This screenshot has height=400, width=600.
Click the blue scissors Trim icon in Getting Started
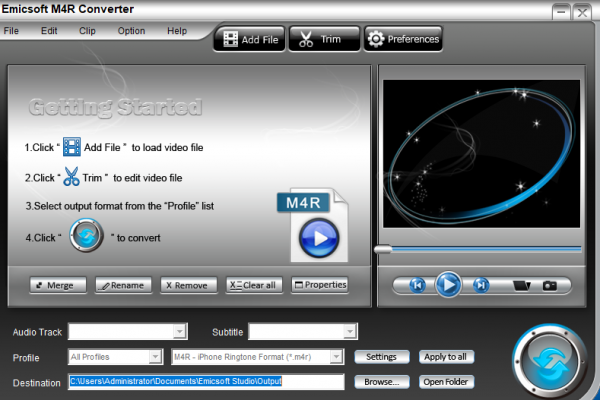(71, 177)
